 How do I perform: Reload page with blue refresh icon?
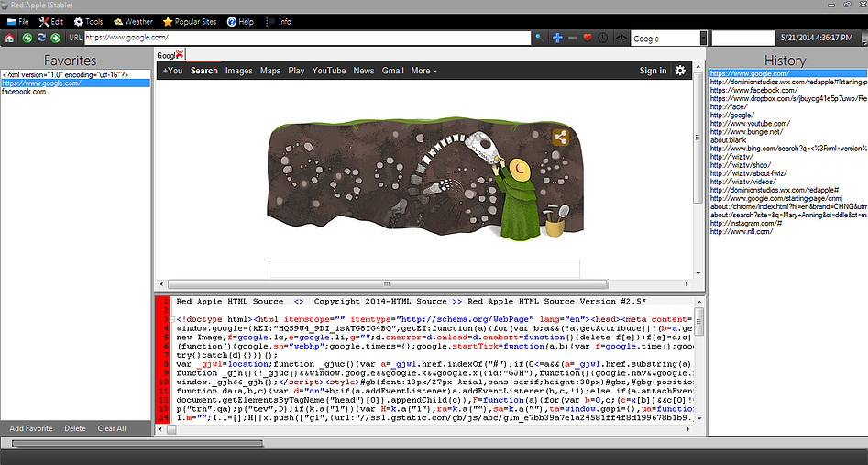[41, 38]
